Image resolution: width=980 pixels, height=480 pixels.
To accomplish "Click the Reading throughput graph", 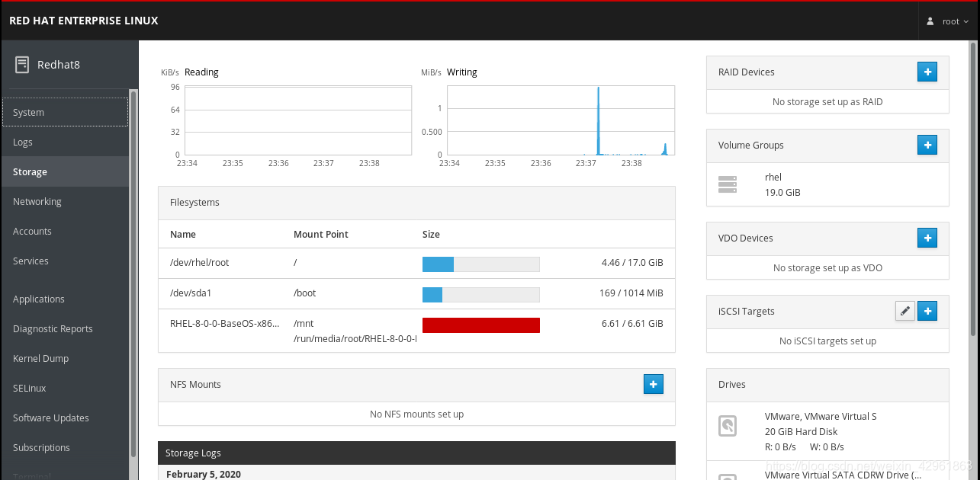I will tap(297, 120).
